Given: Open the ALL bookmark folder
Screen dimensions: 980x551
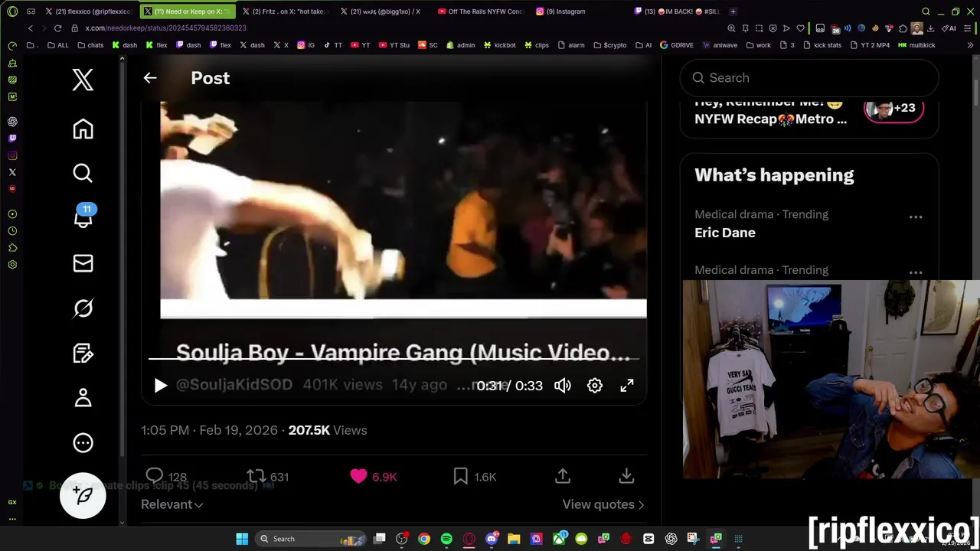Looking at the screenshot, I should (x=58, y=45).
